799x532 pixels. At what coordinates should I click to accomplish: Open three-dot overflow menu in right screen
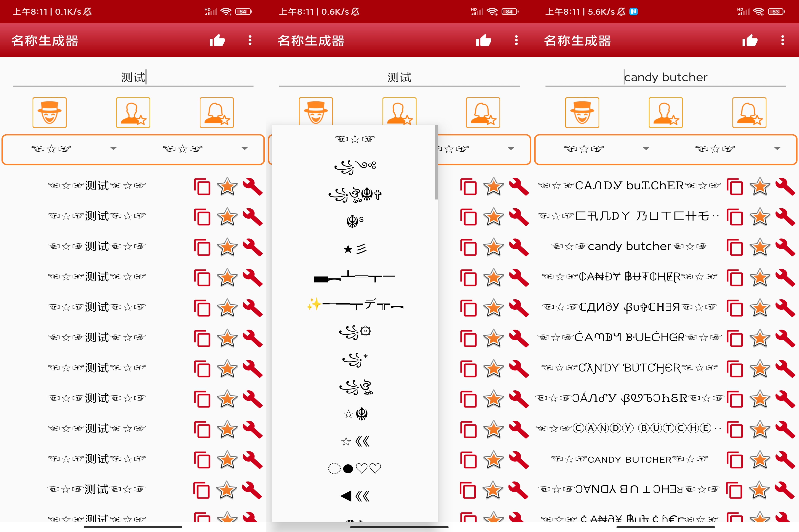pos(782,41)
